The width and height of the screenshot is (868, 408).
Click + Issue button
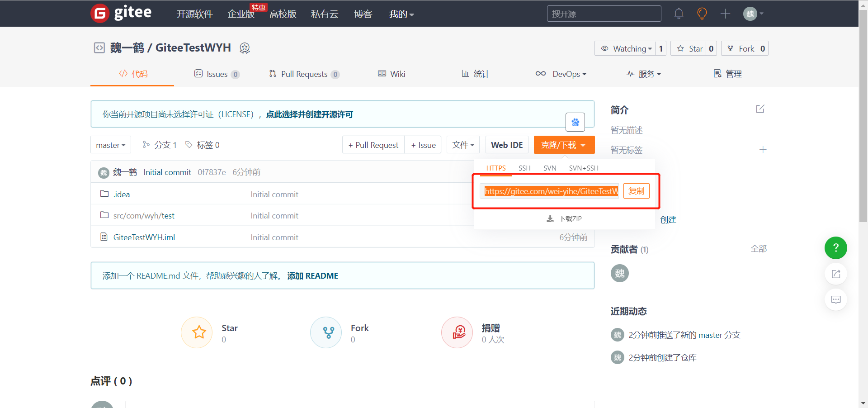pos(423,145)
